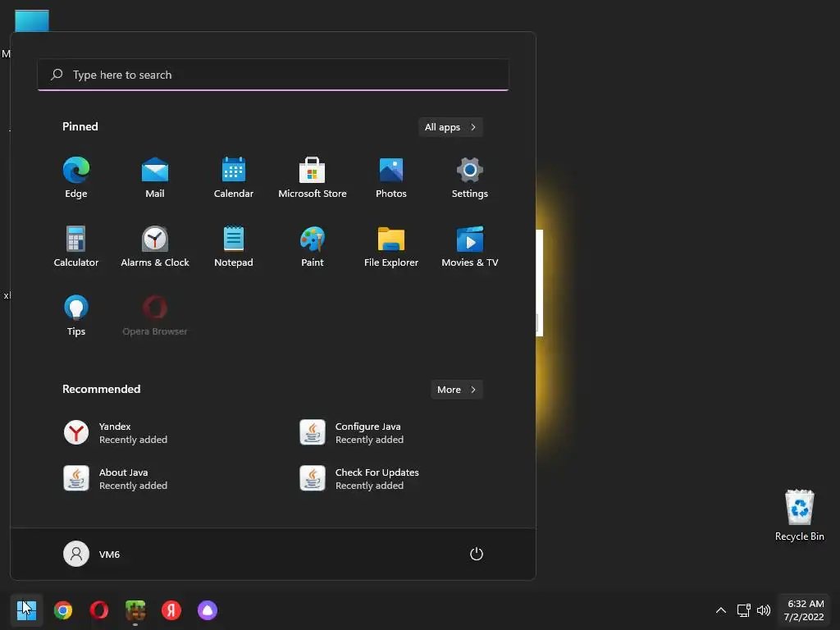Open Microsoft Store
This screenshot has width=840, height=630.
[313, 178]
